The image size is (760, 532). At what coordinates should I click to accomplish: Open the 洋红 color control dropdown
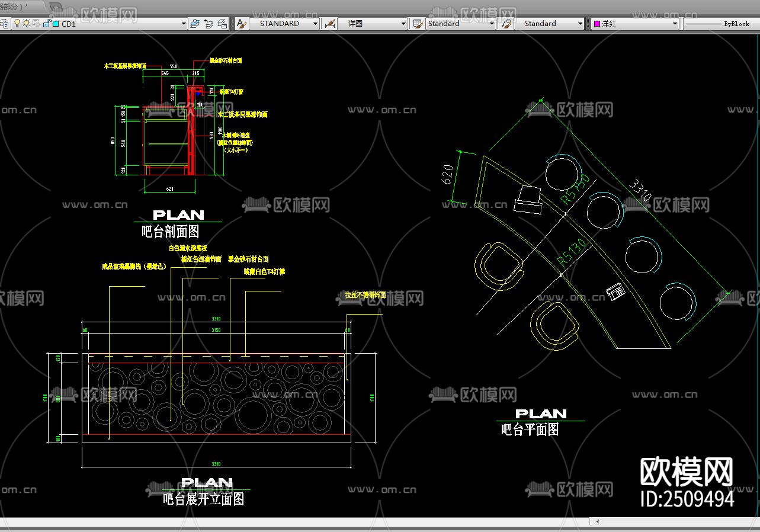click(675, 24)
